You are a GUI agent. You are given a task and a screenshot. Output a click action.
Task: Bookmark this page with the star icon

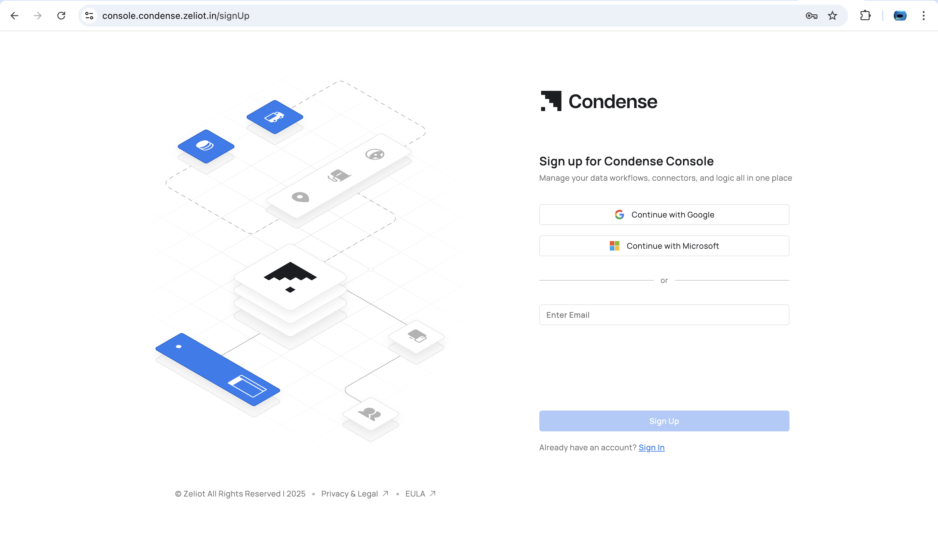[832, 16]
